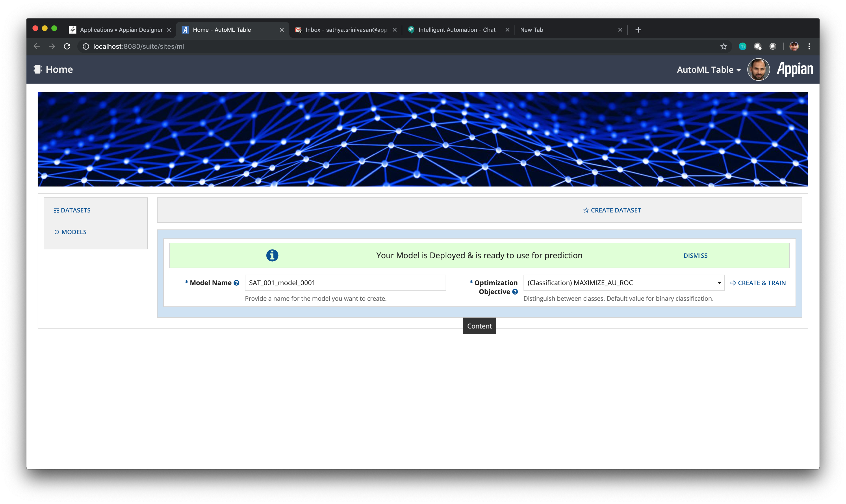Close the New Tab tab
This screenshot has width=846, height=504.
click(620, 30)
